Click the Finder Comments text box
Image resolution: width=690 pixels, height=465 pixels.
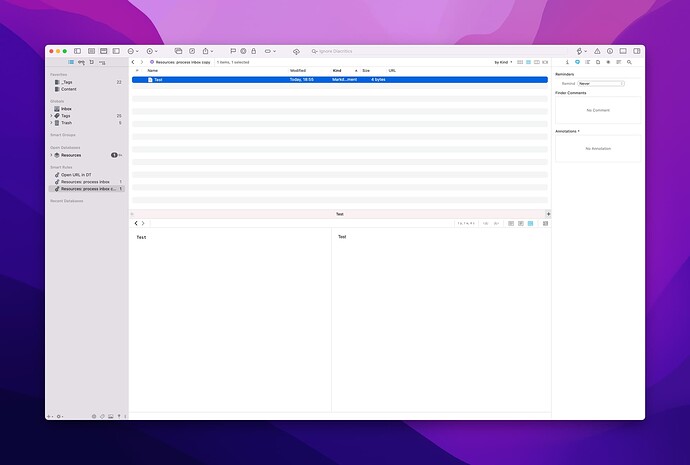click(598, 110)
